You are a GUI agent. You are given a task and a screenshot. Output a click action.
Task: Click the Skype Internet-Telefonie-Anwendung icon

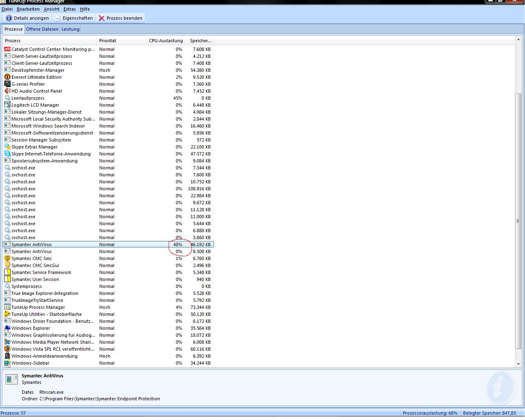click(7, 154)
